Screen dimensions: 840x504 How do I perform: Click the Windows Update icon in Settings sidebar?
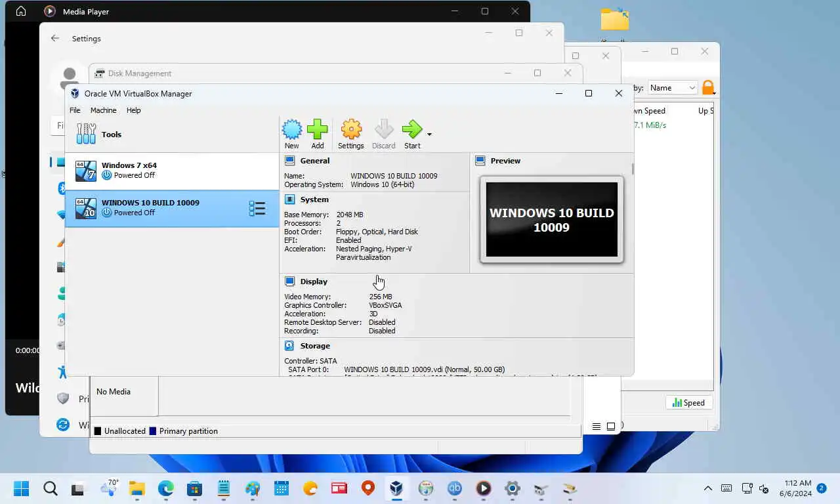63,425
